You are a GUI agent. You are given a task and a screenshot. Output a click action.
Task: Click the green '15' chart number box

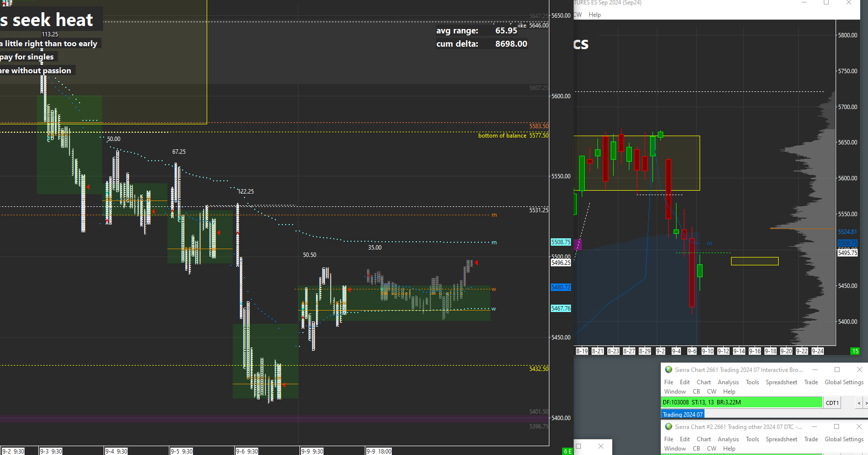[x=855, y=351]
